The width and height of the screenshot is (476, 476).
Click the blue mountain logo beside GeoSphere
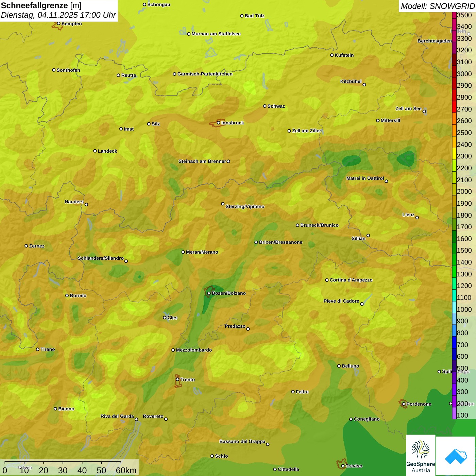tap(456, 456)
